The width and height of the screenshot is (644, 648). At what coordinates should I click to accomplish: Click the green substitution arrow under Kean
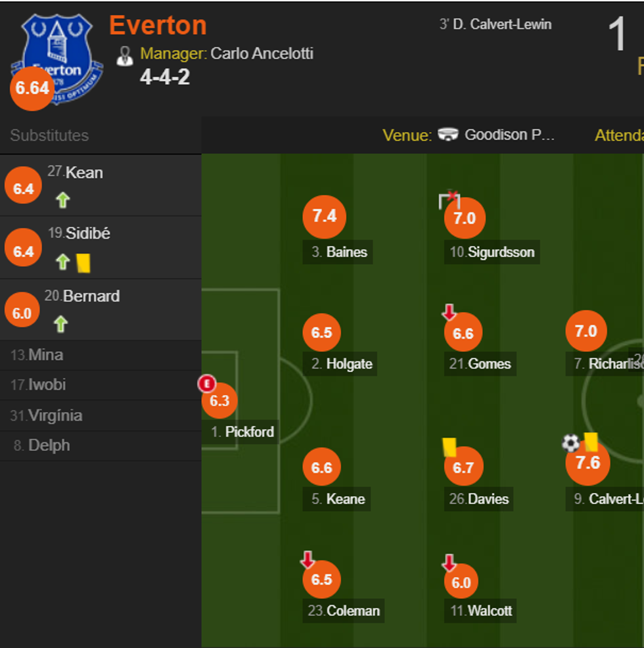pyautogui.click(x=62, y=200)
